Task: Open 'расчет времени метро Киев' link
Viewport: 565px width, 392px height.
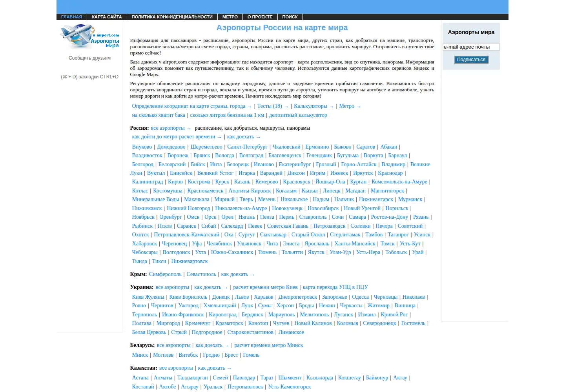Action: pyautogui.click(x=265, y=287)
